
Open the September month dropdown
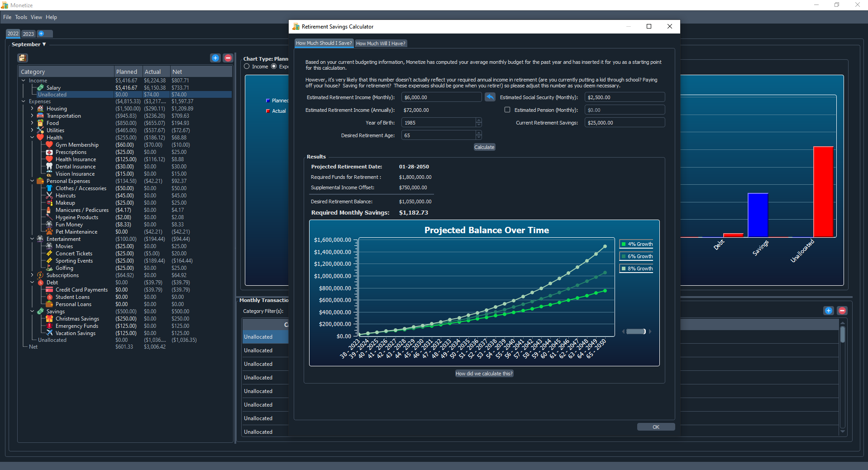click(29, 44)
